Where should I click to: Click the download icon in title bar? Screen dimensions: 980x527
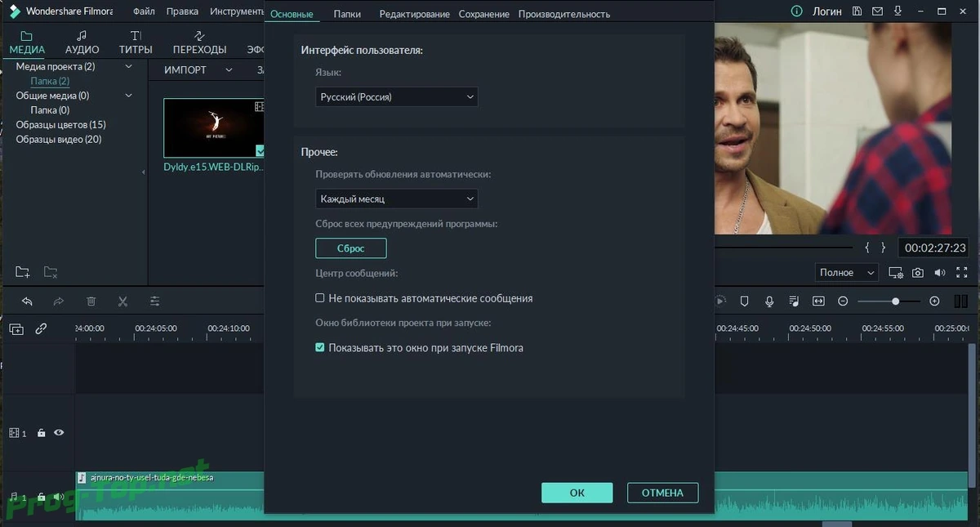pyautogui.click(x=896, y=11)
